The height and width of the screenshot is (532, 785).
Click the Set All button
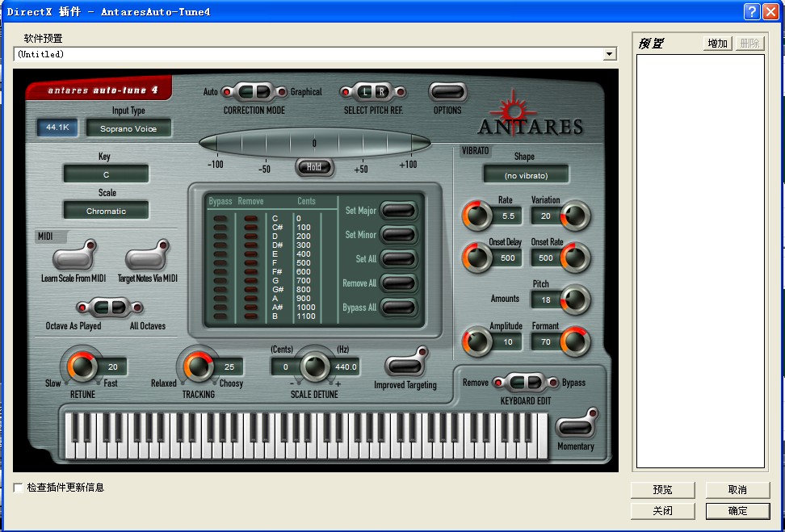tap(398, 259)
